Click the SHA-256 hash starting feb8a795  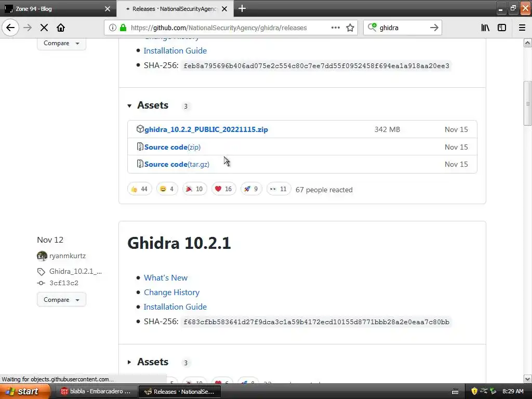(x=316, y=66)
